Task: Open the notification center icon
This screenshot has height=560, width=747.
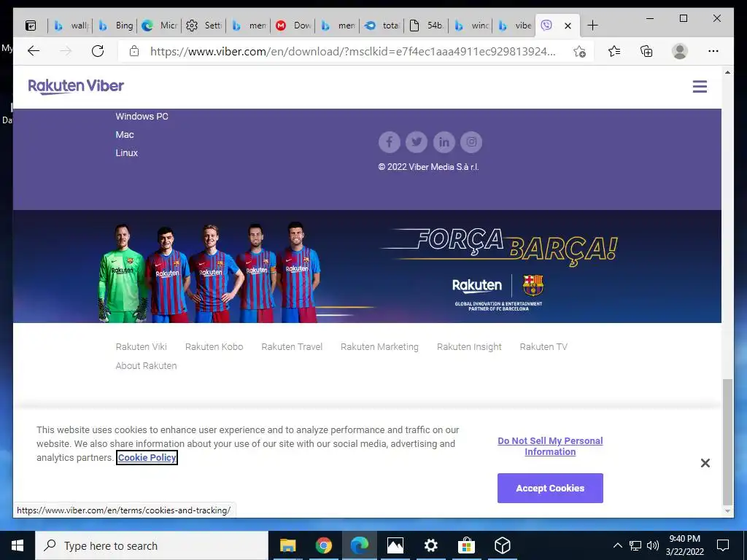Action: point(723,545)
